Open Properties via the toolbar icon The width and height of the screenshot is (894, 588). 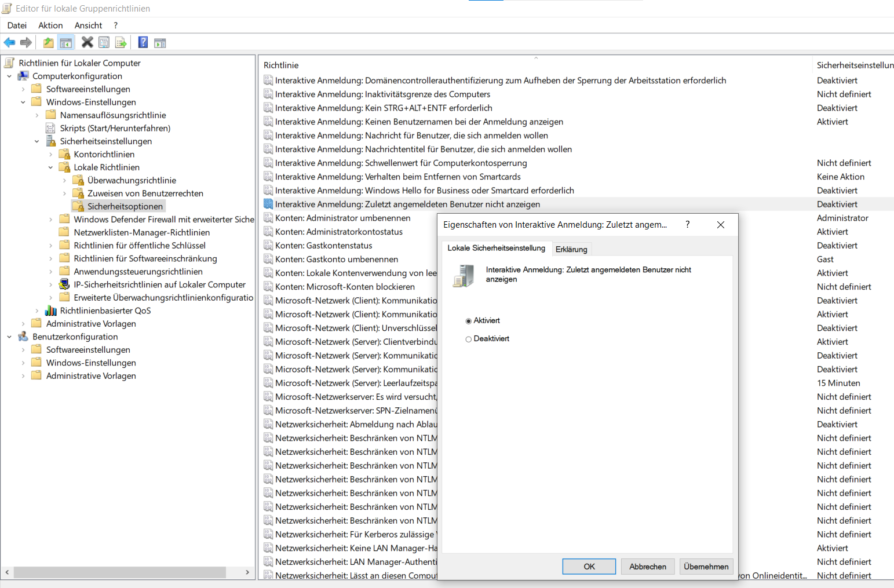pyautogui.click(x=104, y=42)
